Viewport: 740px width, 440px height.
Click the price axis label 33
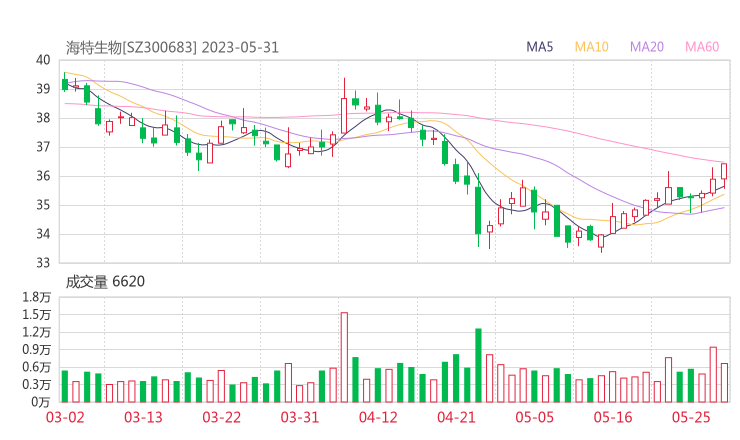43,263
